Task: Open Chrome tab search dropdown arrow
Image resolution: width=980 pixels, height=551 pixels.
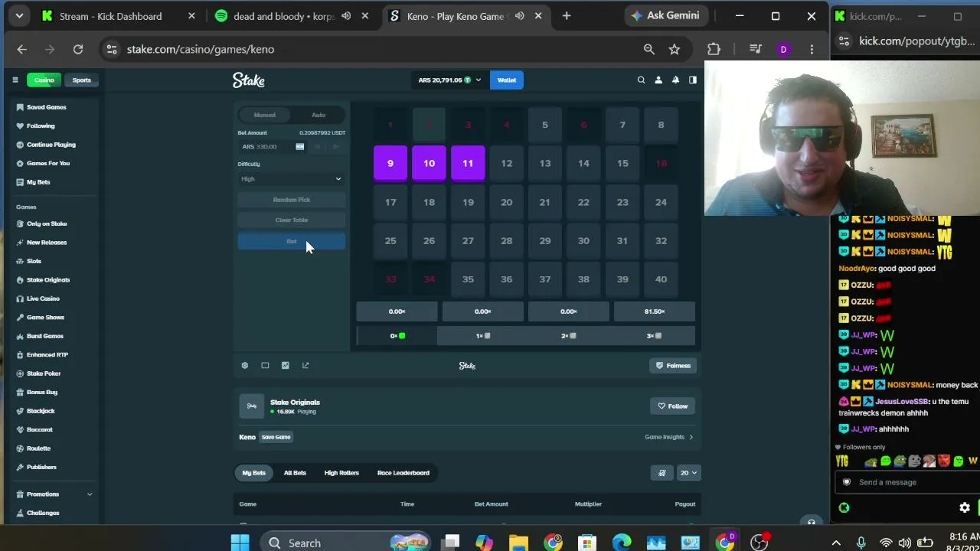Action: tap(19, 15)
